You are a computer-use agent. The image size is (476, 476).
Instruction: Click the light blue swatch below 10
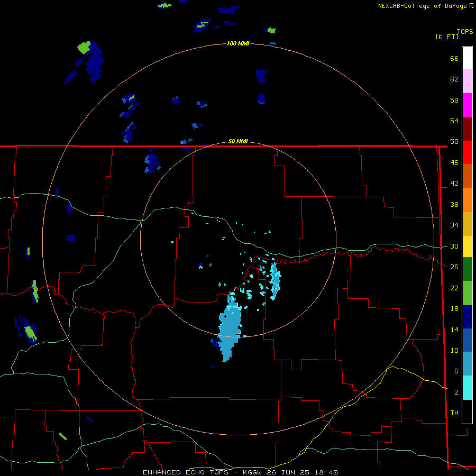(467, 364)
